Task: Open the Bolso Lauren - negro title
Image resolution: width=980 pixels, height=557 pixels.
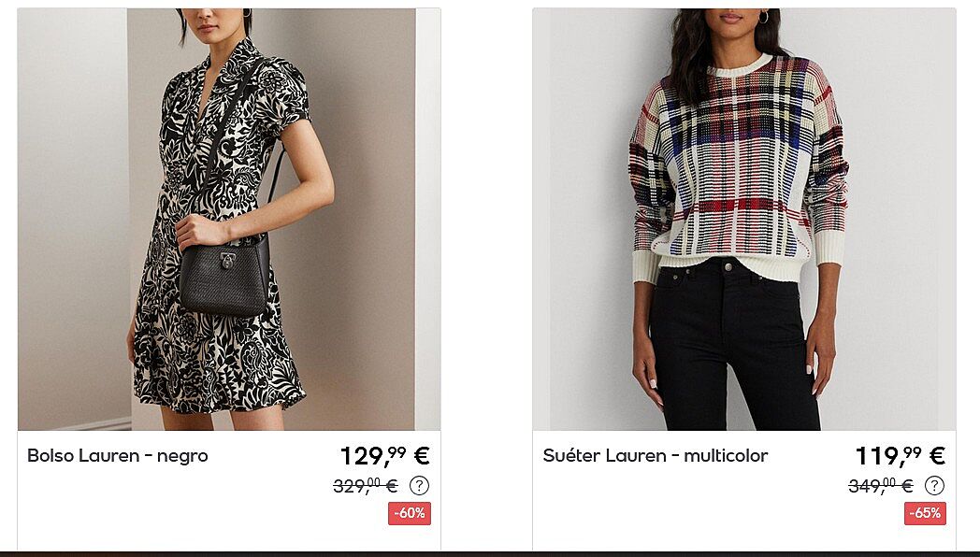Action: click(x=118, y=456)
